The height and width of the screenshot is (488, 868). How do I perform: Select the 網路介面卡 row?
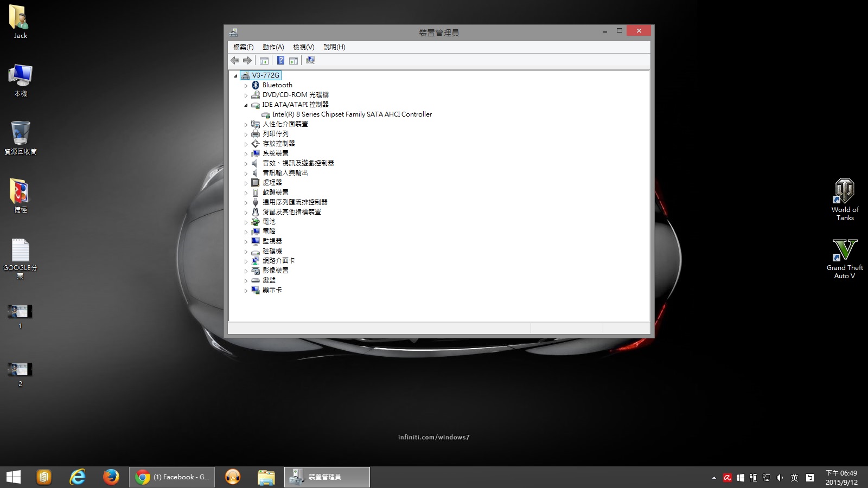(279, 261)
